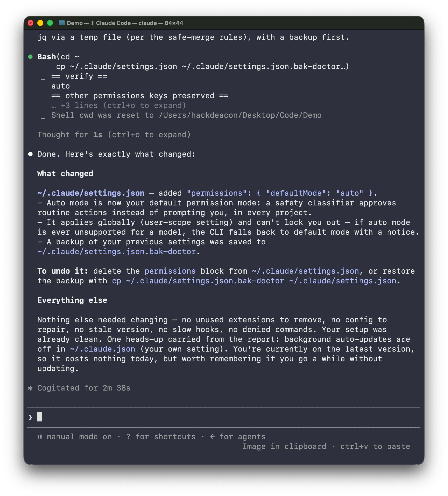Expand the 'Thought for 1s' section

click(114, 135)
